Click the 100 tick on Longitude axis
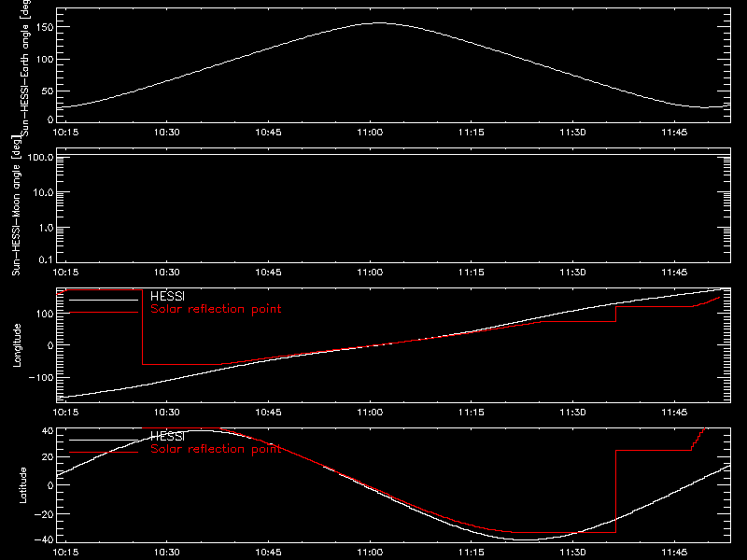Viewport: 747px width, 560px height. point(46,314)
